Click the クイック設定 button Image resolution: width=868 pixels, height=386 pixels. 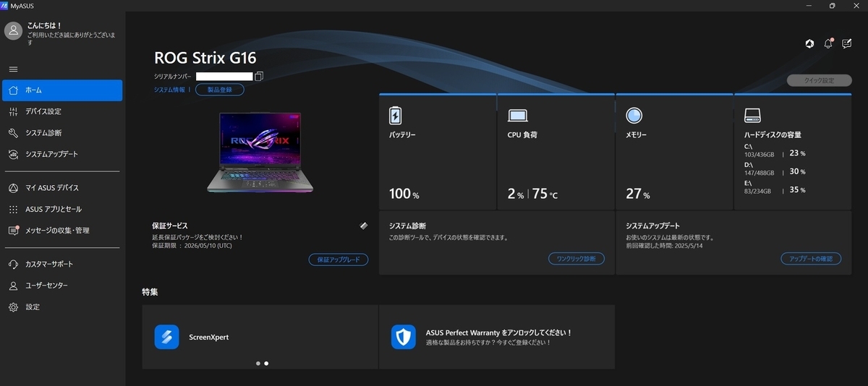click(x=820, y=80)
